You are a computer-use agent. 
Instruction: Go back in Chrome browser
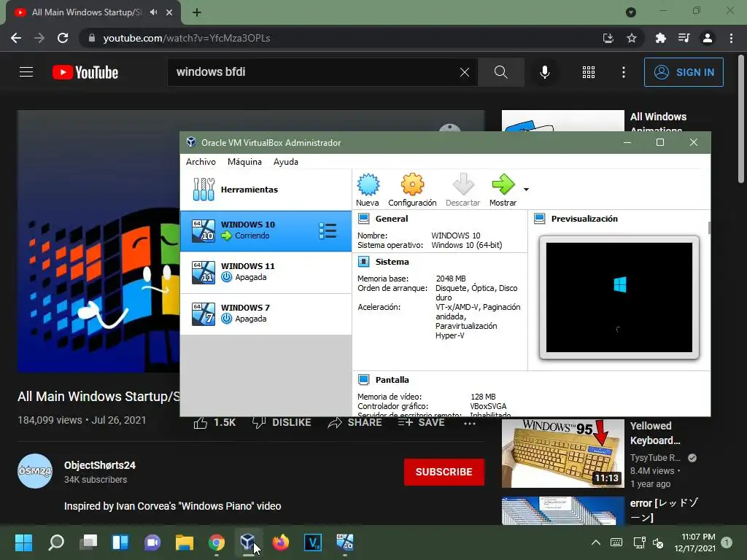pos(16,38)
